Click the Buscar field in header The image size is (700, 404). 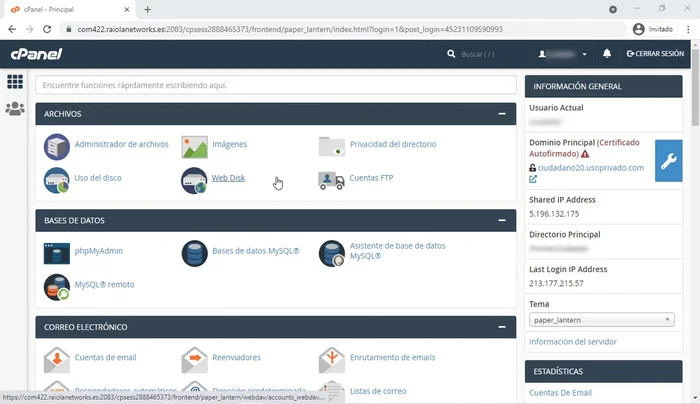478,54
